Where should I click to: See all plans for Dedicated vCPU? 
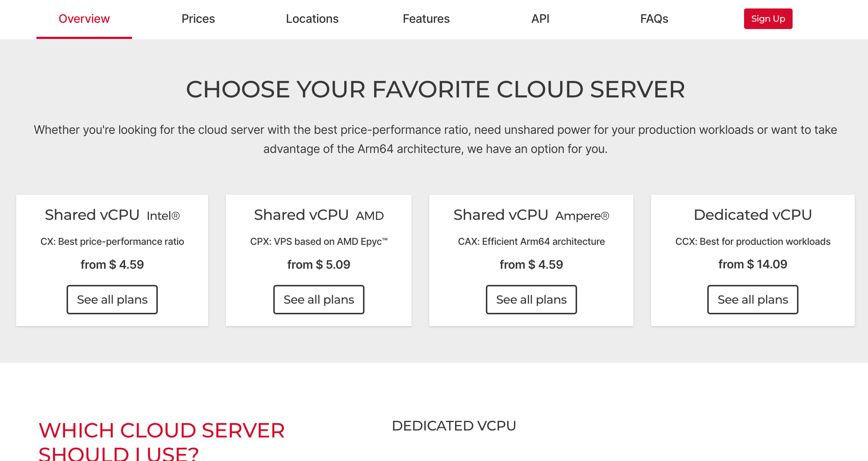coord(753,300)
